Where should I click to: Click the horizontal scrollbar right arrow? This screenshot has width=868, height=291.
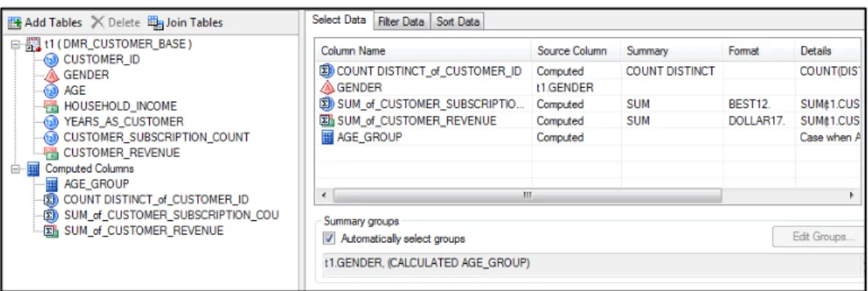[x=851, y=196]
